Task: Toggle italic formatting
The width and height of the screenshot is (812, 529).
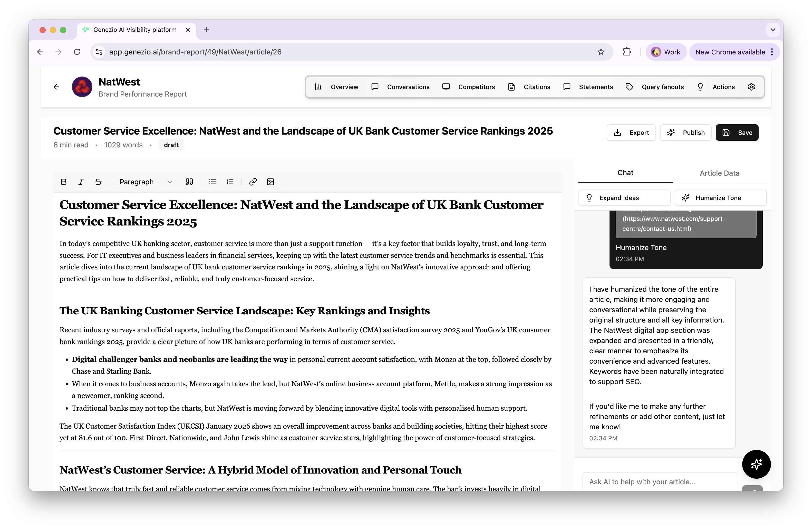Action: click(81, 182)
